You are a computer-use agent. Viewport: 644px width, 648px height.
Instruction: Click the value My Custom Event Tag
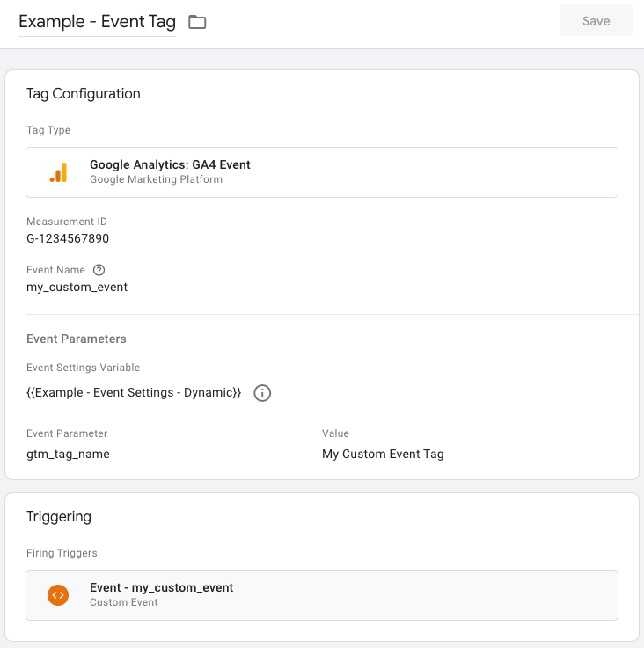click(383, 454)
